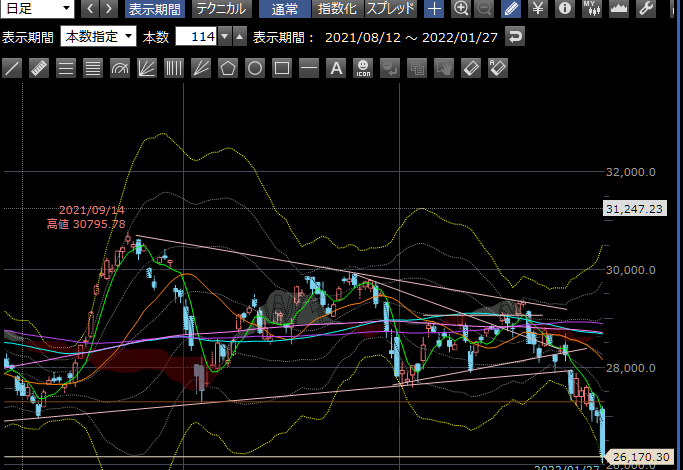The height and width of the screenshot is (470, 683).
Task: Click the zoom in magnifier icon
Action: click(461, 9)
